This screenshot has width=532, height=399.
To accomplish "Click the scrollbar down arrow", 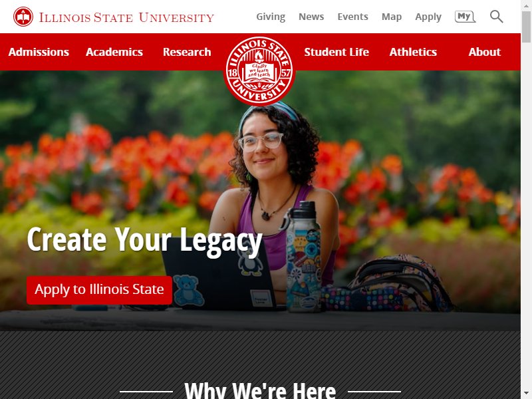I will (x=526, y=394).
